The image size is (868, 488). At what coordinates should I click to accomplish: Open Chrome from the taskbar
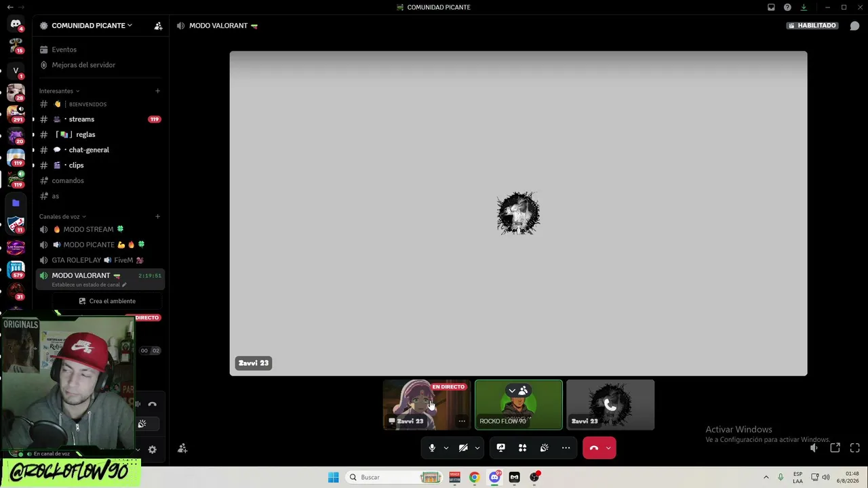[x=474, y=477]
